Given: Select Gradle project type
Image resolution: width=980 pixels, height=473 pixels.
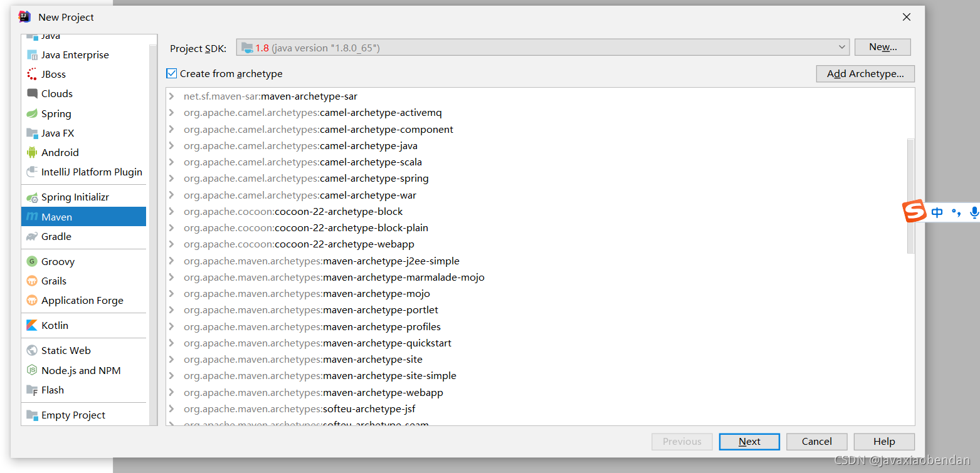Looking at the screenshot, I should tap(84, 237).
